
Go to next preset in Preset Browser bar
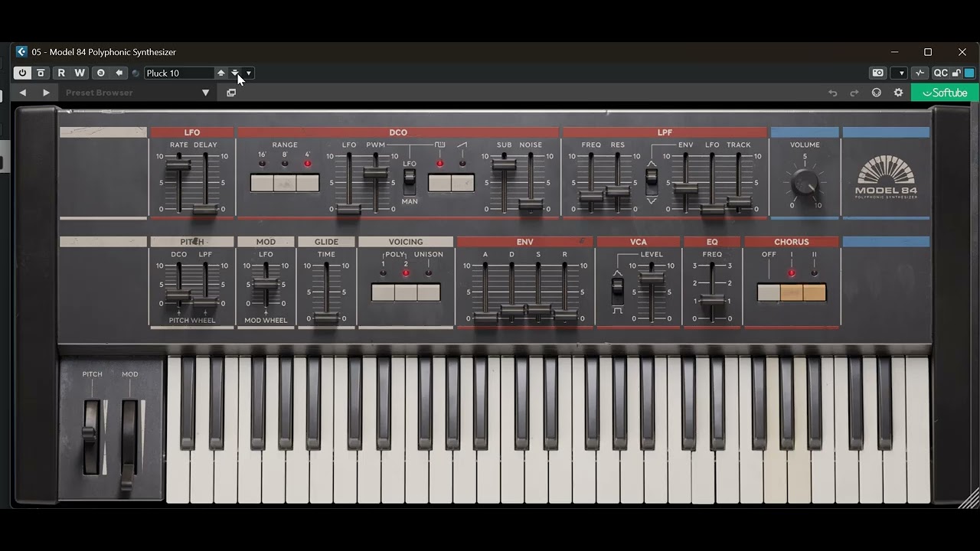pos(46,93)
